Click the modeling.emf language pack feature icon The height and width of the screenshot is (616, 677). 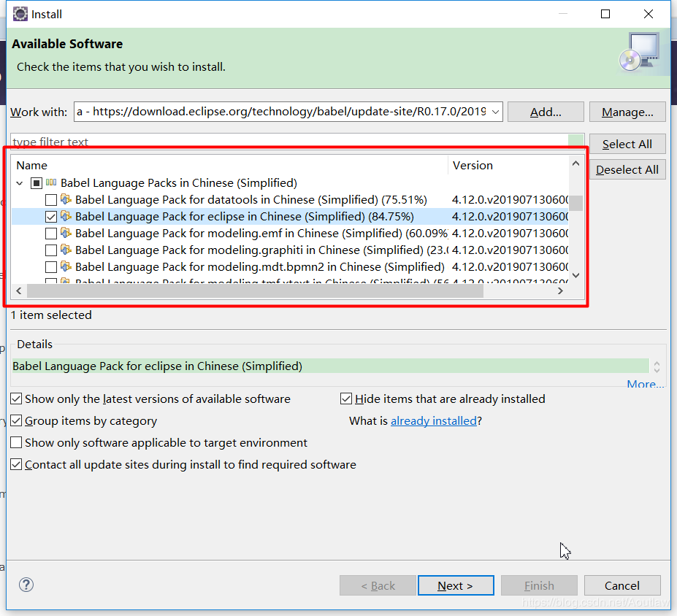coord(66,233)
